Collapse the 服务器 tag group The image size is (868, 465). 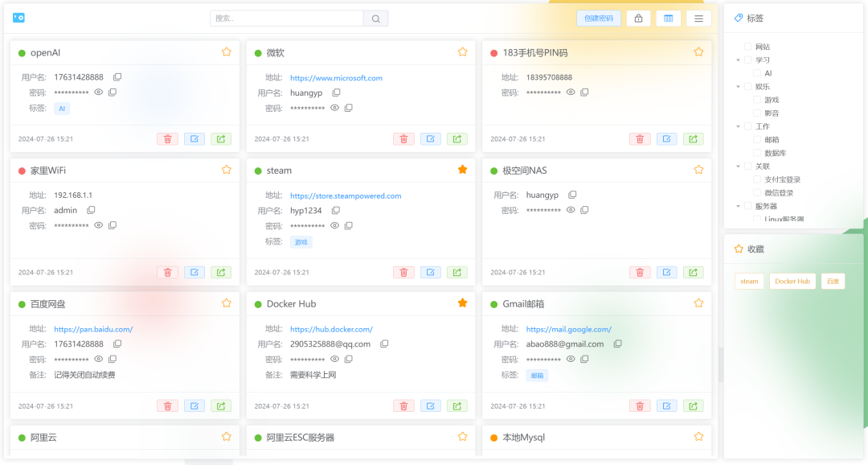[737, 205]
